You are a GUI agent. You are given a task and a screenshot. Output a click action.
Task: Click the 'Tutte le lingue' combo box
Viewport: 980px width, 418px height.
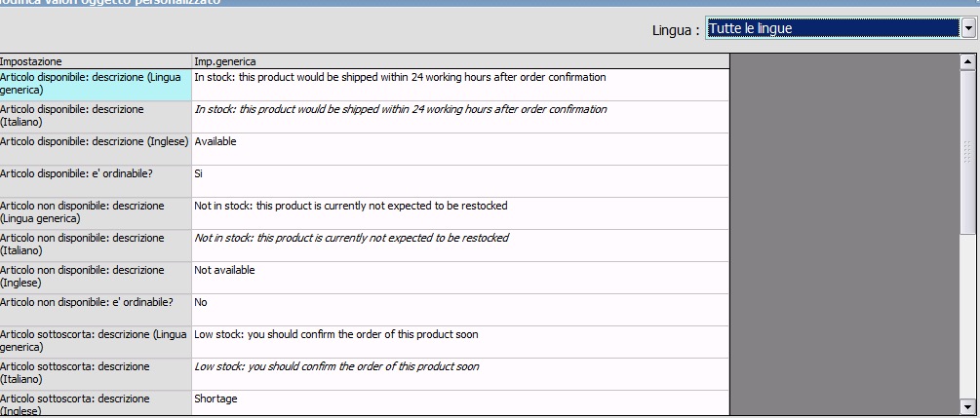pyautogui.click(x=832, y=29)
